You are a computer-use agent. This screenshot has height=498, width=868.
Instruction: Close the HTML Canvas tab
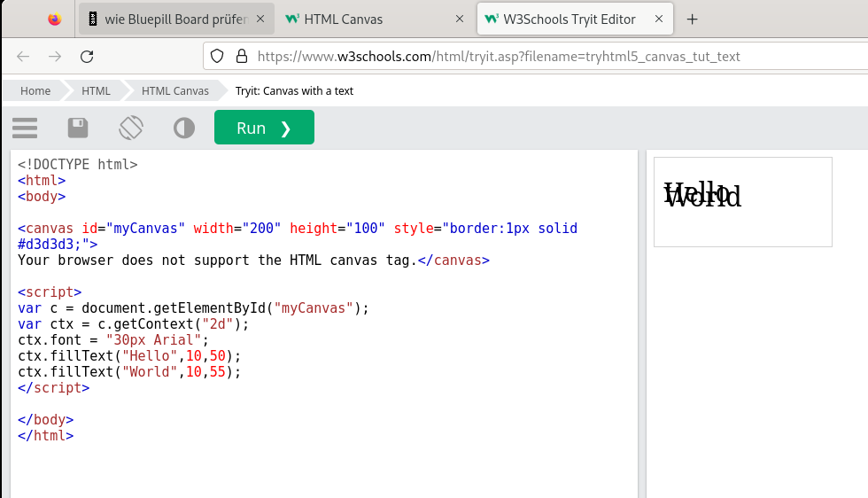(460, 19)
